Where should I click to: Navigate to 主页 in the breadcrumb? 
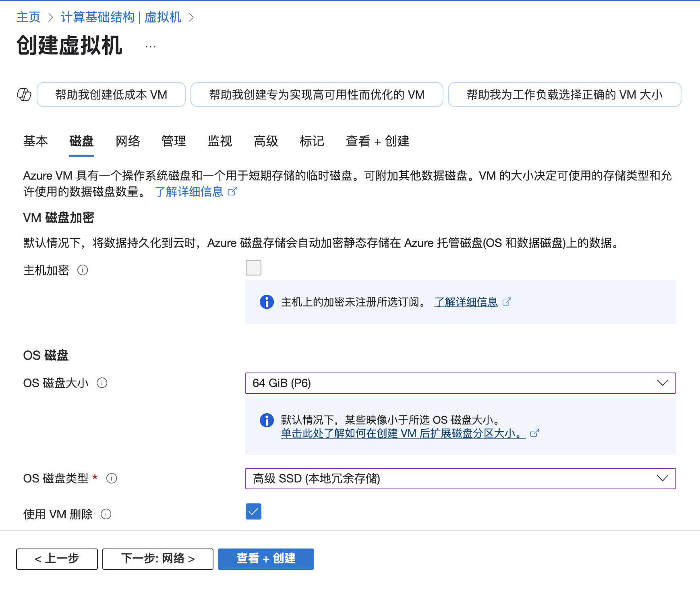(x=28, y=17)
